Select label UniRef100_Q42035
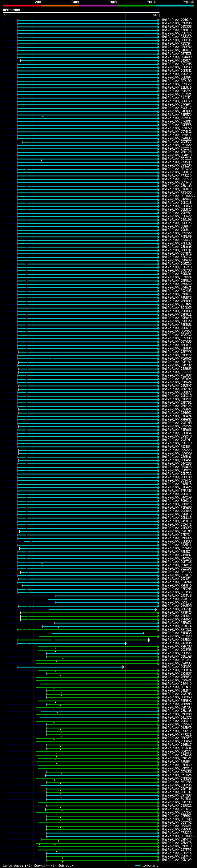The width and height of the screenshot is (197, 868). [x=177, y=643]
